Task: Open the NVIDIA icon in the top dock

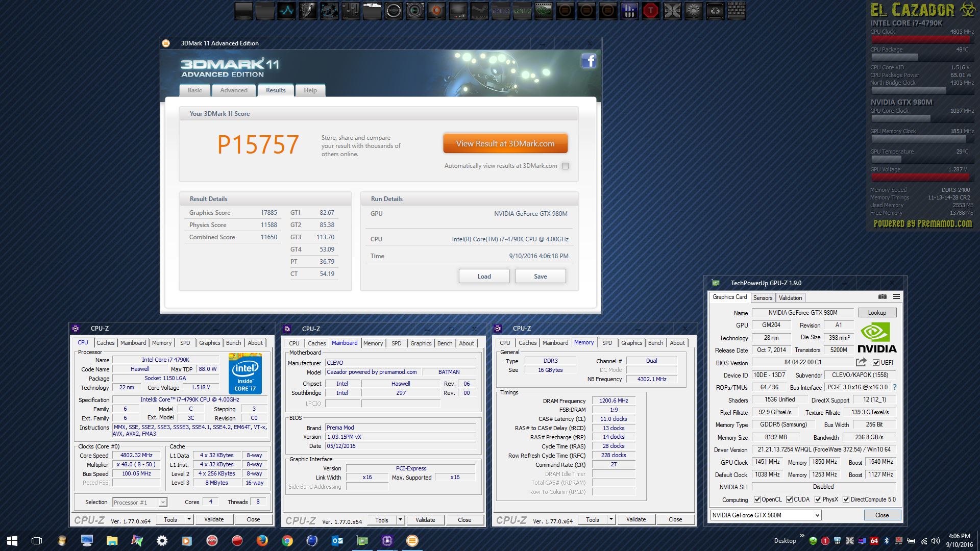Action: (544, 11)
